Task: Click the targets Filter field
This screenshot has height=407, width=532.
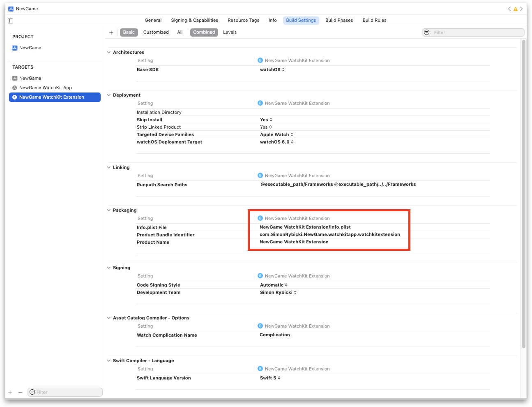Action: click(65, 392)
